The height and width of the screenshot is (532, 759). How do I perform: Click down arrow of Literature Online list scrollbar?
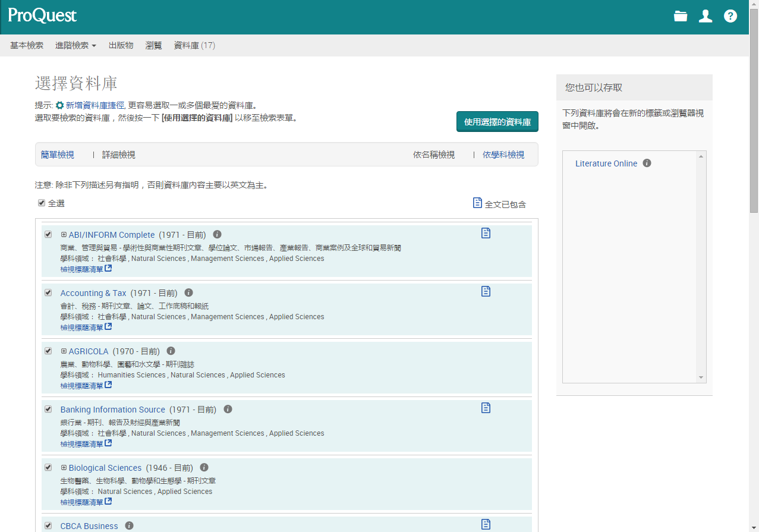(x=701, y=377)
